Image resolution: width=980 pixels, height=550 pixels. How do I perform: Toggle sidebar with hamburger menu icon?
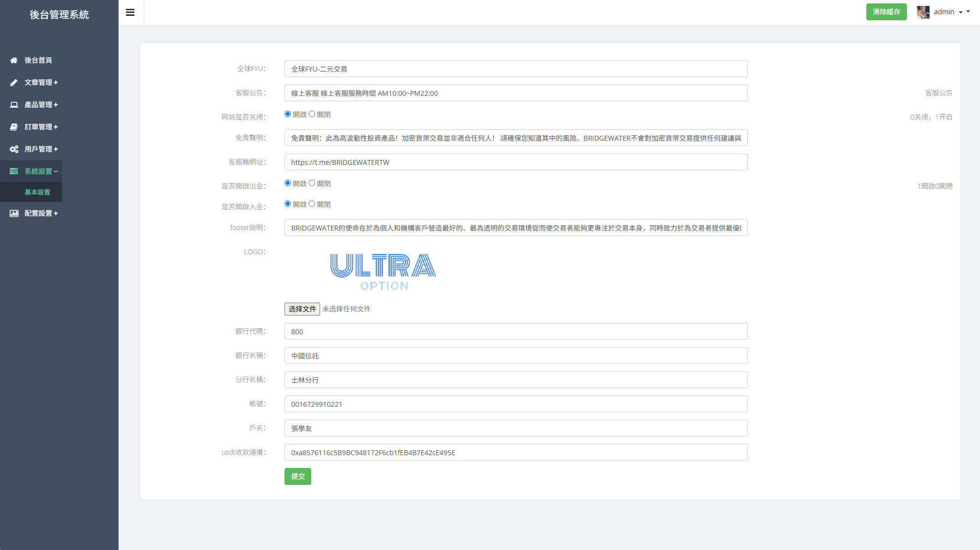(x=130, y=12)
